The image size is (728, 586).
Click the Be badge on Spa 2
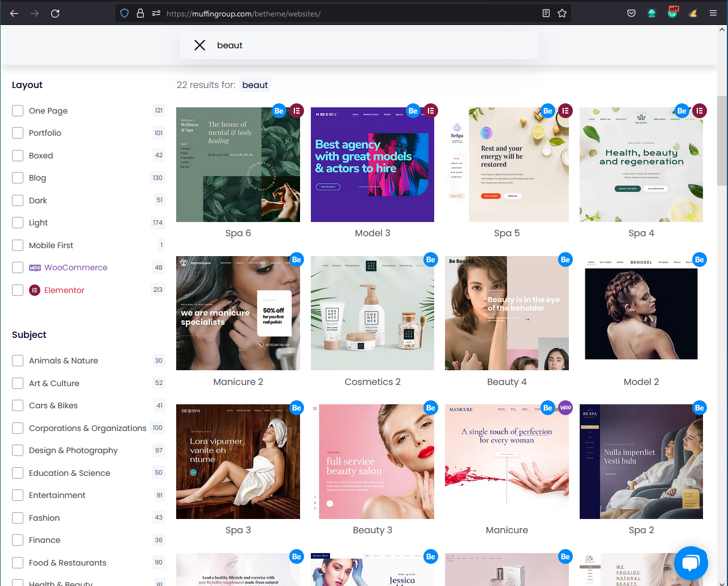coord(700,408)
